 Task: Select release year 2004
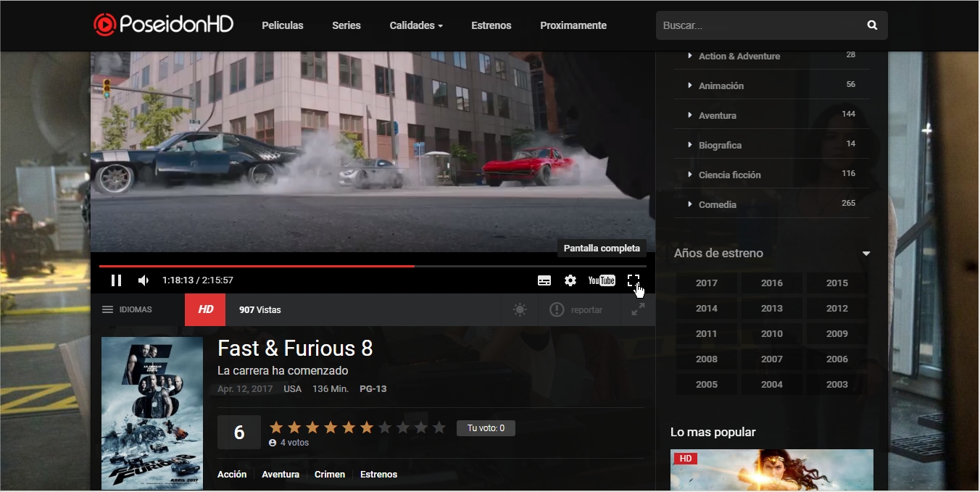coord(772,385)
